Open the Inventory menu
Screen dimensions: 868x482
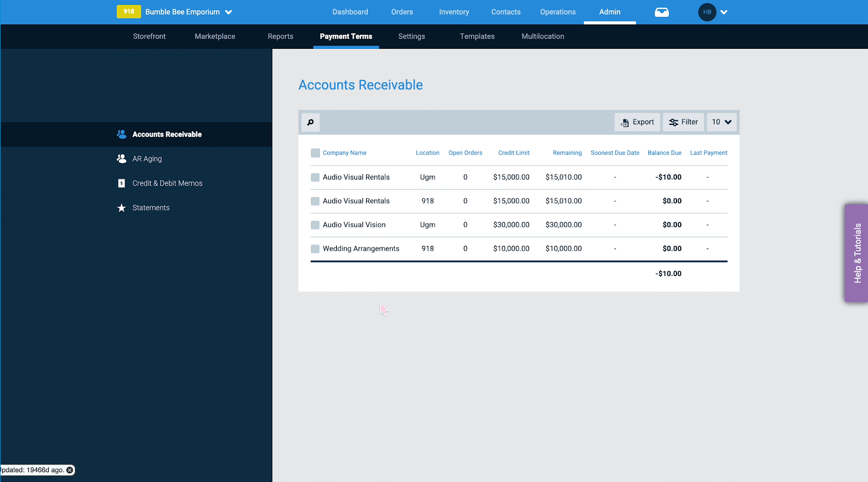(x=454, y=12)
